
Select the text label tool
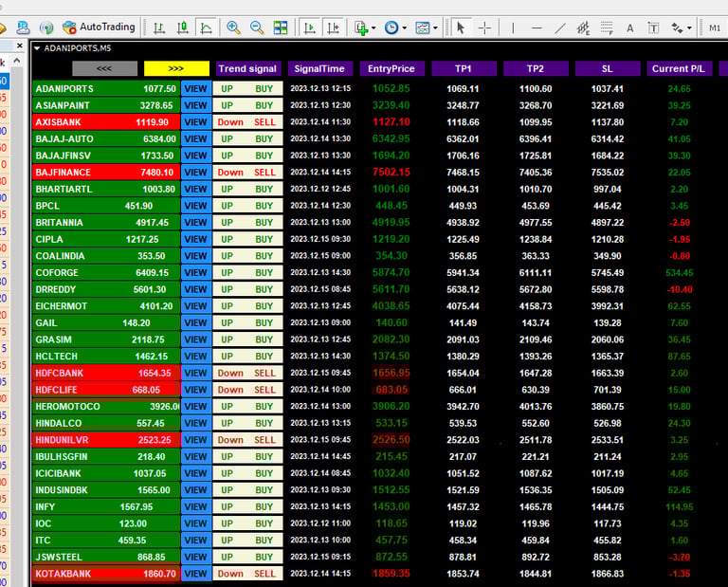653,28
